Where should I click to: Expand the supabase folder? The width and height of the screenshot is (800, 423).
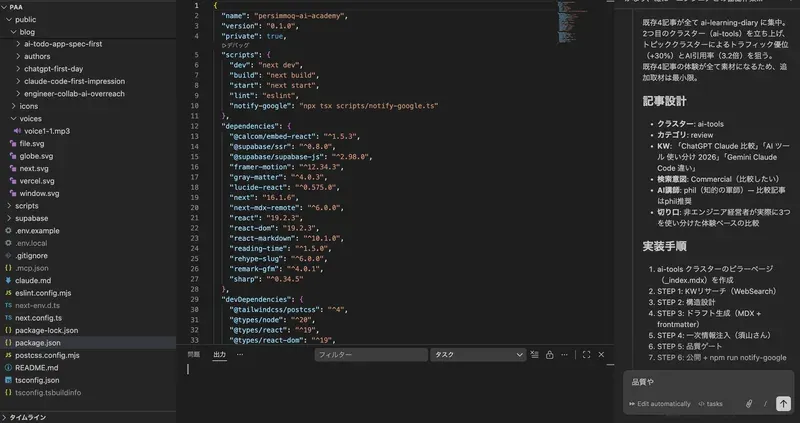(x=9, y=218)
